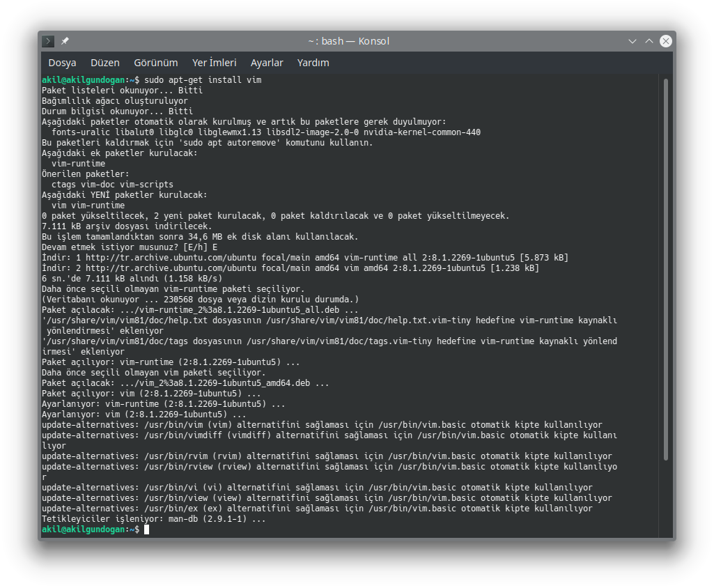Click 'Ayarlanıyor: vim (2:8.1.2269-1ubuntu5)' line
The width and height of the screenshot is (714, 588).
(144, 415)
